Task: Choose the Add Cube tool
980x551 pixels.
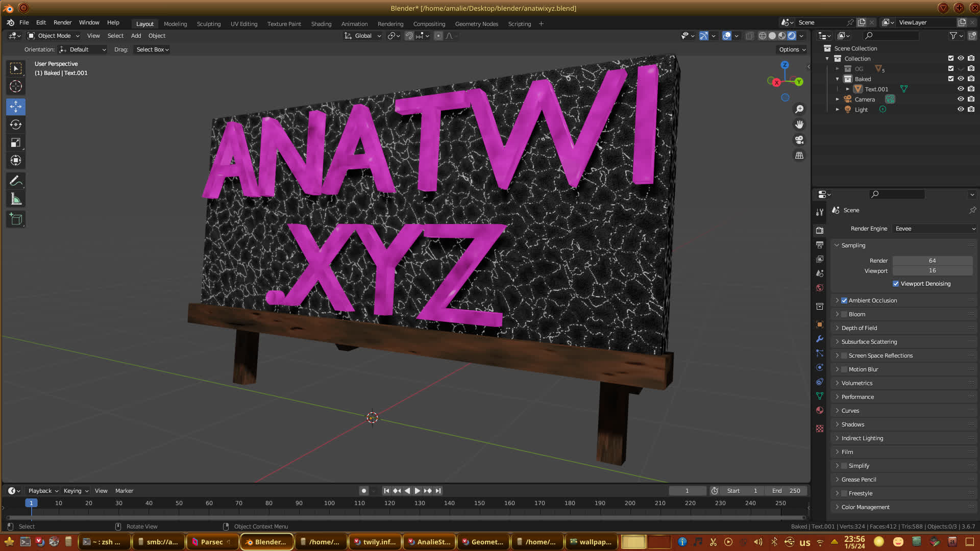Action: coord(16,219)
